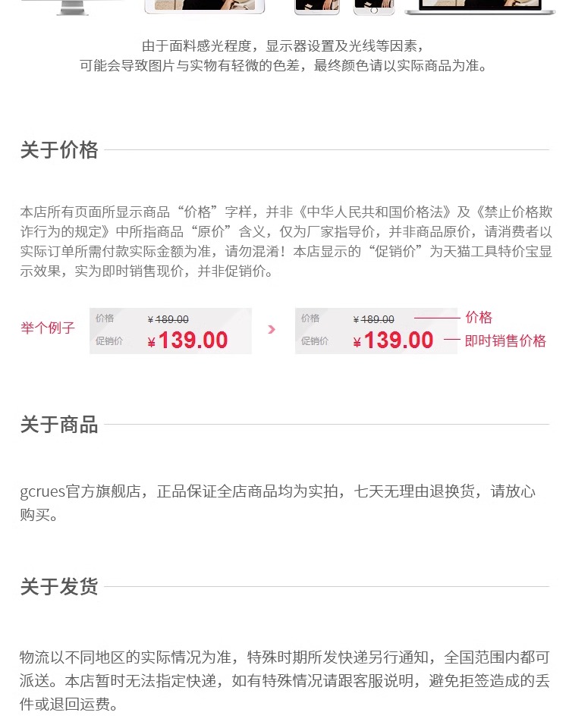Click the price law explanation paragraph

[x=286, y=241]
